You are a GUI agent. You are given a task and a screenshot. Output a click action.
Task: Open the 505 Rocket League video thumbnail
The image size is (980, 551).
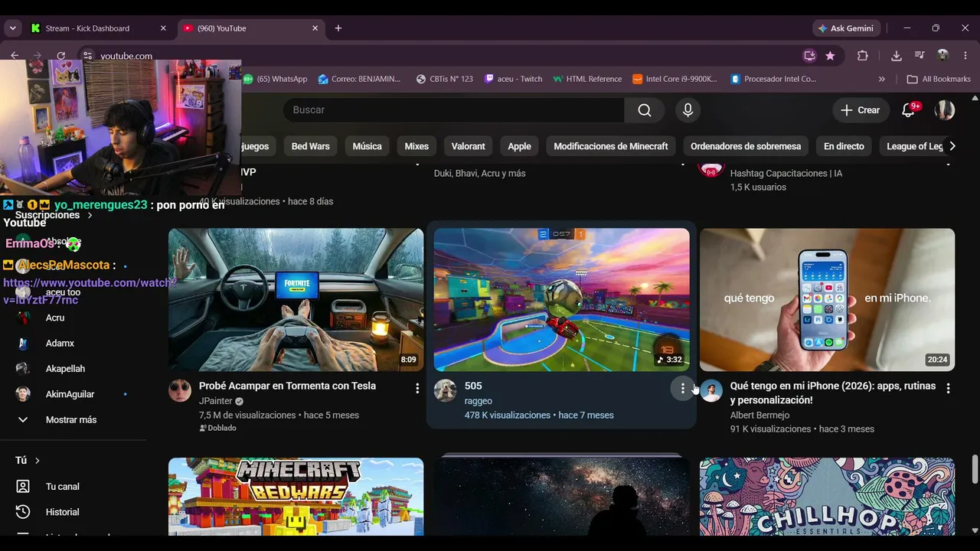pos(561,300)
